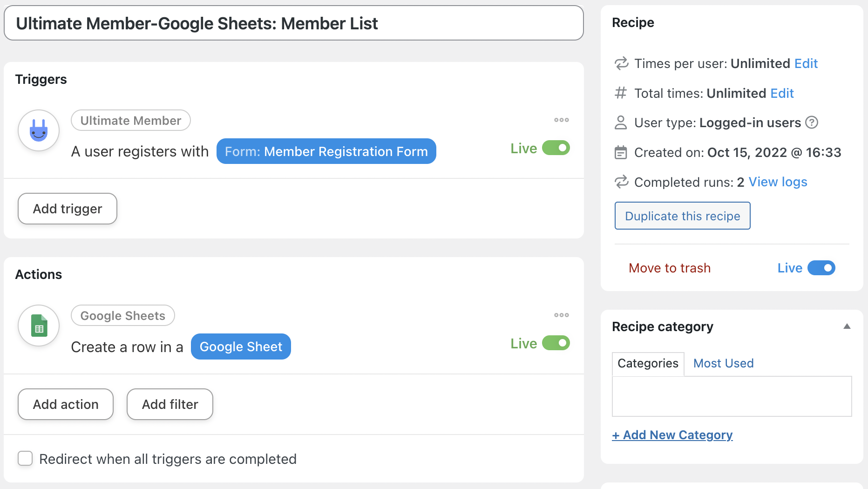
Task: Open View logs link
Action: (x=778, y=182)
